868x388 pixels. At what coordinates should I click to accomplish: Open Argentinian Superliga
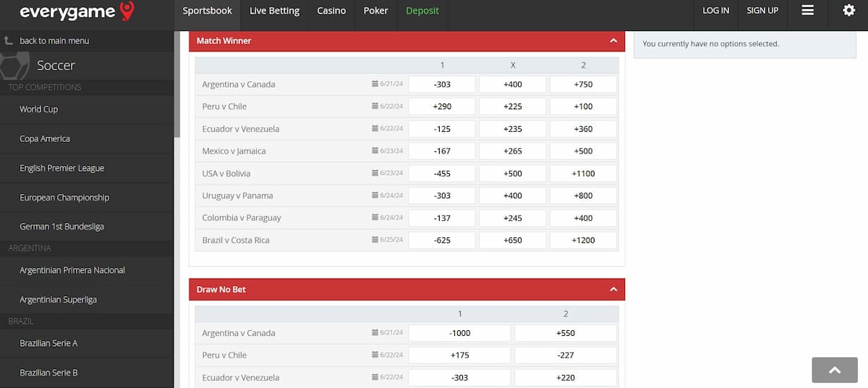coord(87,300)
